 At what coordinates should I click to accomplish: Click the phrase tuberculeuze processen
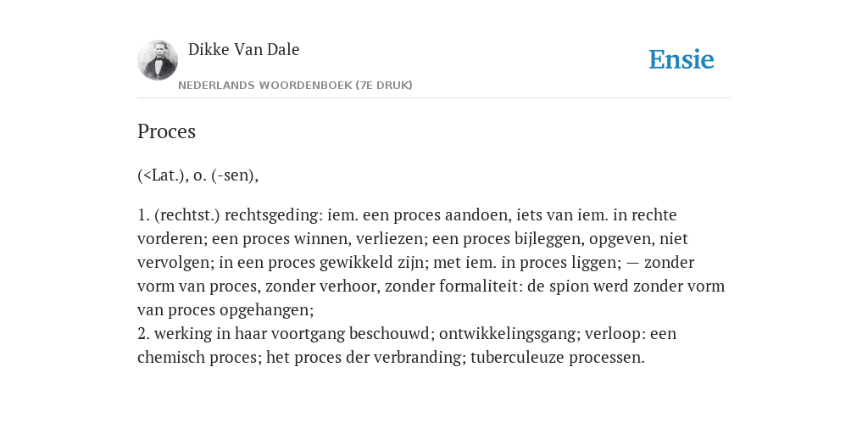[555, 358]
